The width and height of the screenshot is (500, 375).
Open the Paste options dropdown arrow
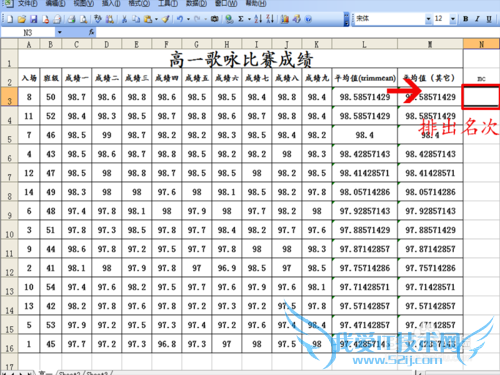(156, 19)
